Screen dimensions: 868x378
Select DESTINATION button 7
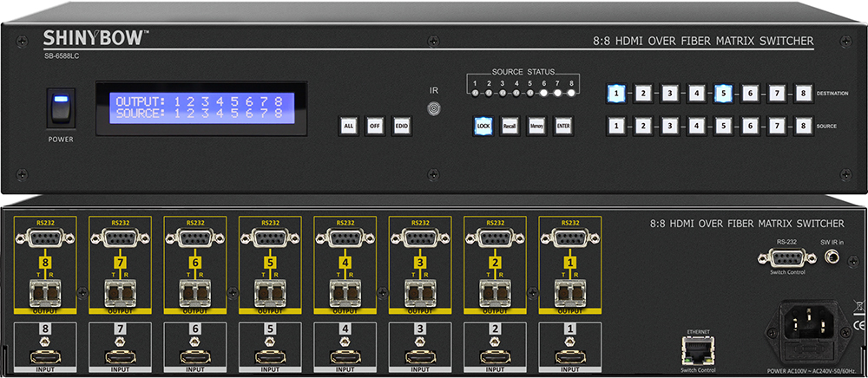point(776,94)
